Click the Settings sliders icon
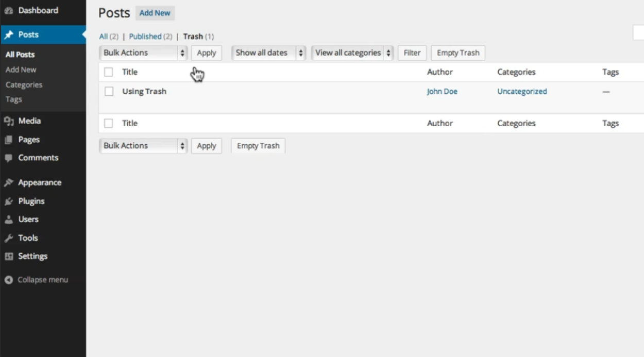This screenshot has height=357, width=644. point(8,257)
